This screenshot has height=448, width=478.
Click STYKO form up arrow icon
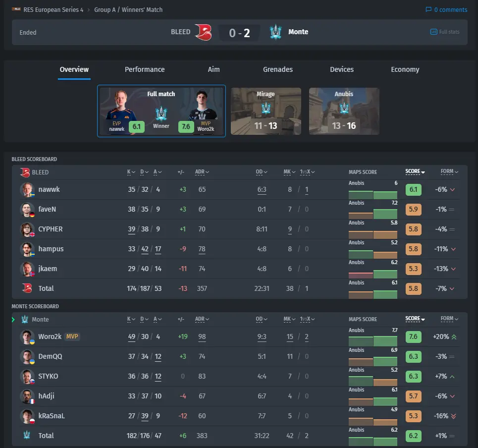[452, 377]
